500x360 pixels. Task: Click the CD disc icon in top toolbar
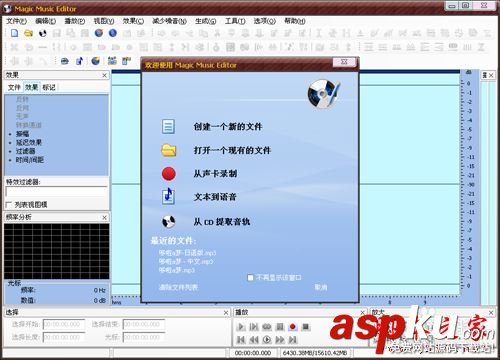43,33
